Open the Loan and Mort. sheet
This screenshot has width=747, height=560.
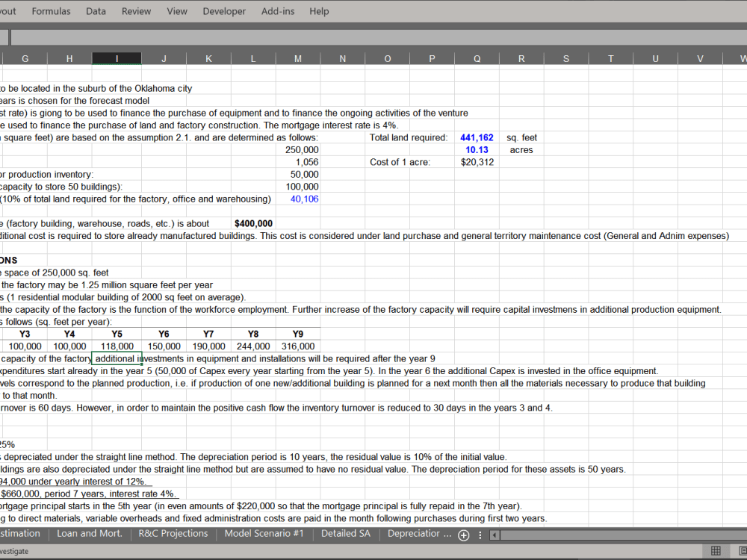pos(90,533)
